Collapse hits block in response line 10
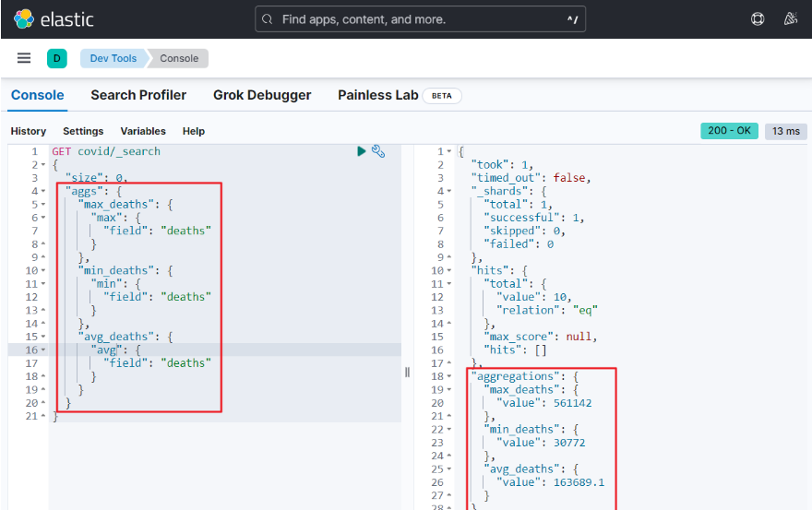Image resolution: width=812 pixels, height=510 pixels. pos(449,271)
